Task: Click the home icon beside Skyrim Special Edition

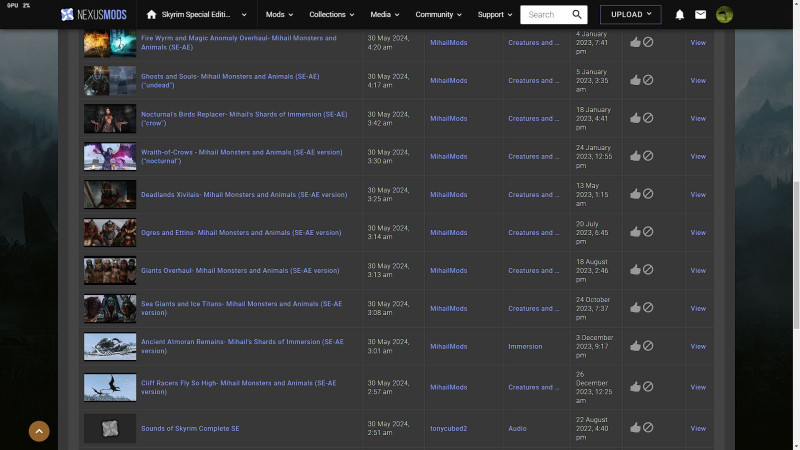Action: tap(151, 14)
